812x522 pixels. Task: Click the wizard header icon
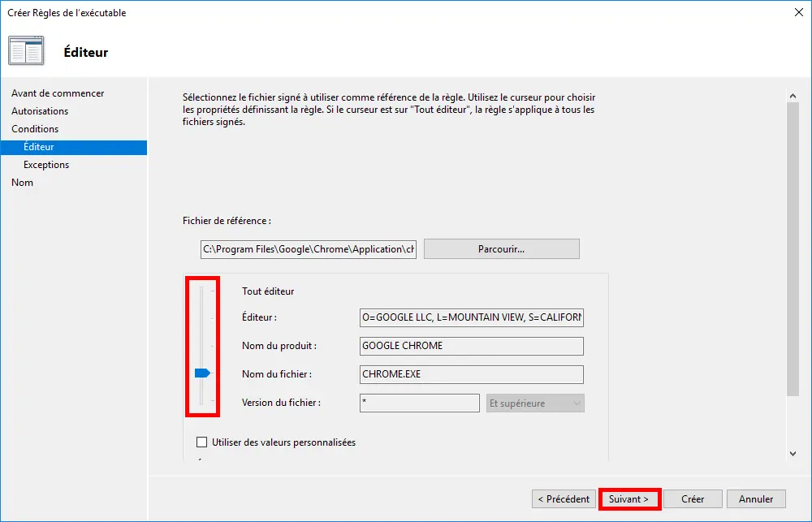pyautogui.click(x=25, y=50)
